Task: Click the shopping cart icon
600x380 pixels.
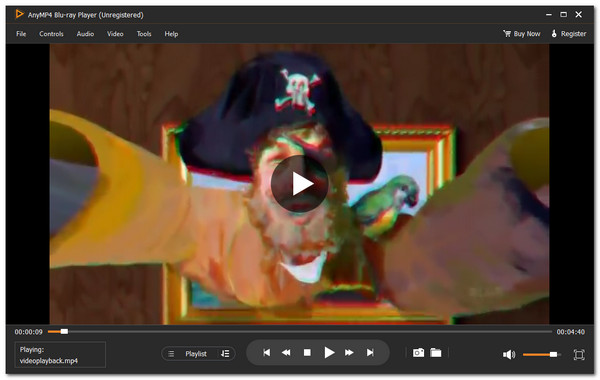Action: click(x=507, y=34)
